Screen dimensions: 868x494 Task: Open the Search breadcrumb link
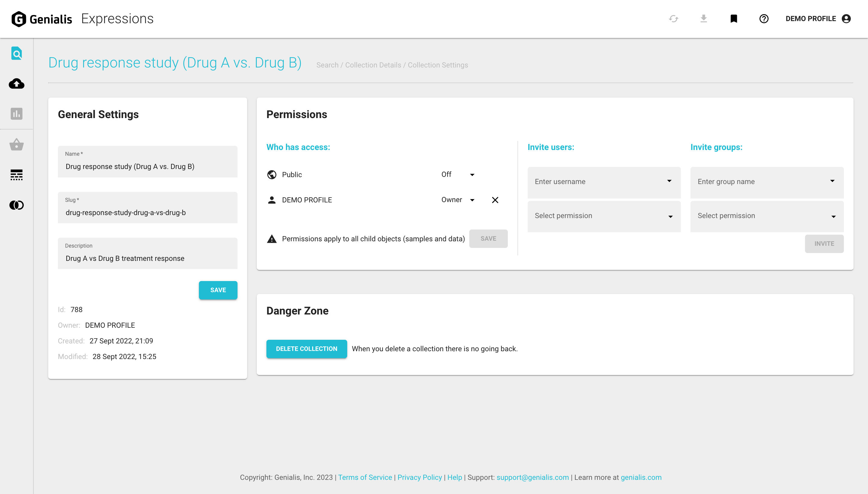click(327, 65)
